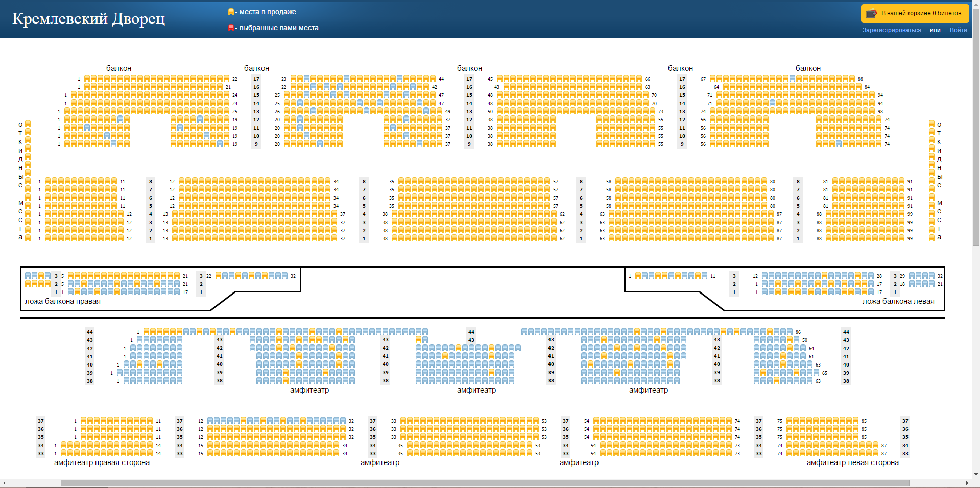Click the horizontal scrollbar thumb
This screenshot has height=488, width=980.
tap(485, 483)
